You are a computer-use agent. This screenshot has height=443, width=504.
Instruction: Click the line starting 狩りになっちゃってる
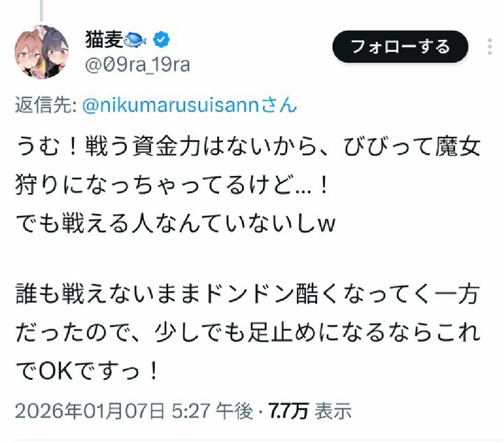point(172,184)
